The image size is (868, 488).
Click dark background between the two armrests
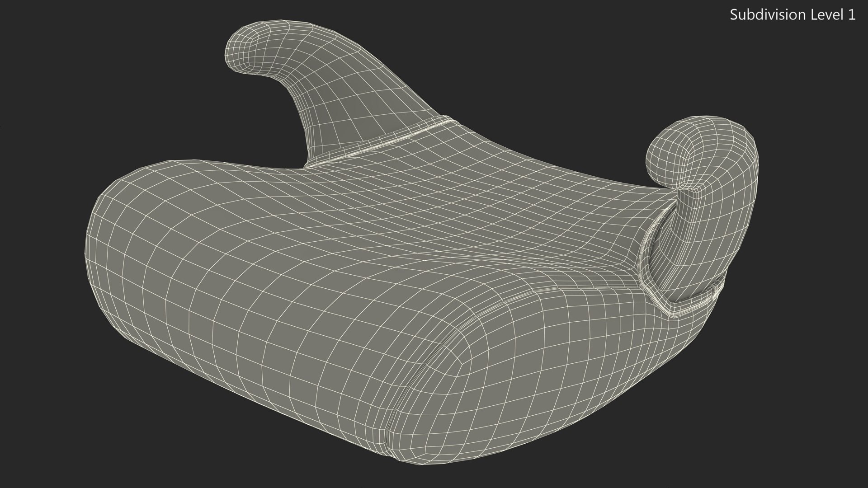tap(542, 81)
